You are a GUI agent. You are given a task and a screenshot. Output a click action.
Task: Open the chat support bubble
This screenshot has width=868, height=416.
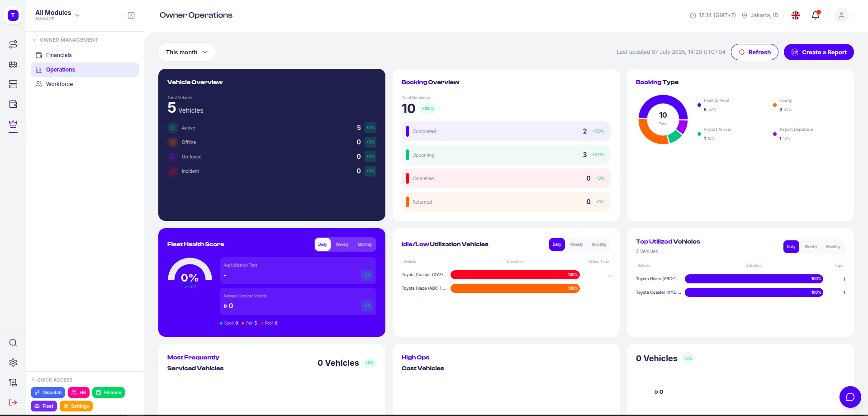[850, 397]
